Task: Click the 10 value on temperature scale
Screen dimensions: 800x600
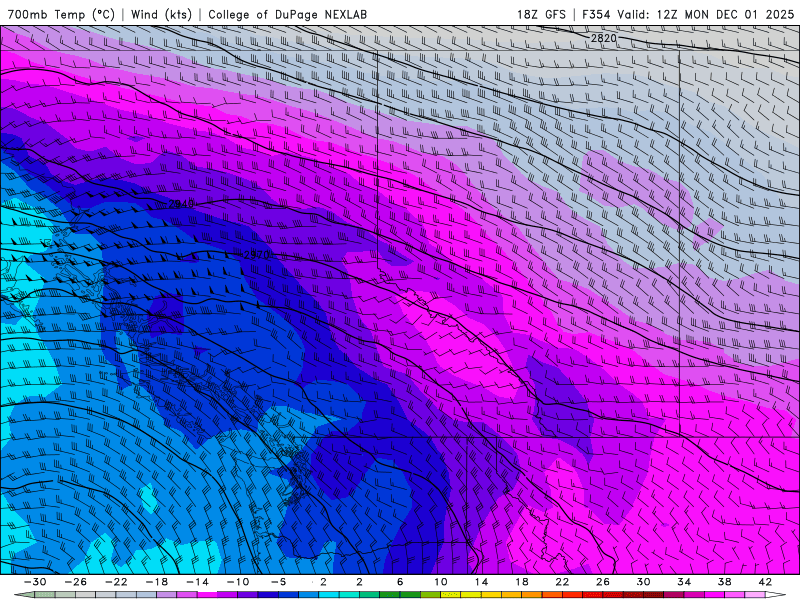Action: pos(441,582)
